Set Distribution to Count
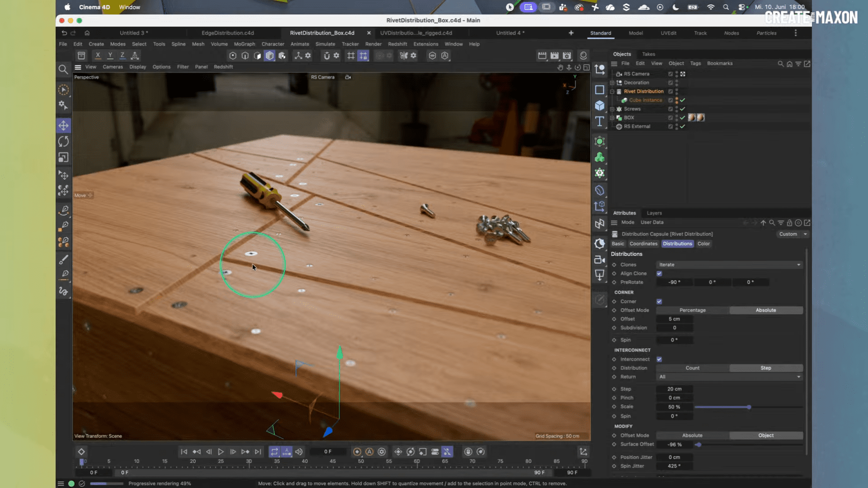 pos(693,368)
